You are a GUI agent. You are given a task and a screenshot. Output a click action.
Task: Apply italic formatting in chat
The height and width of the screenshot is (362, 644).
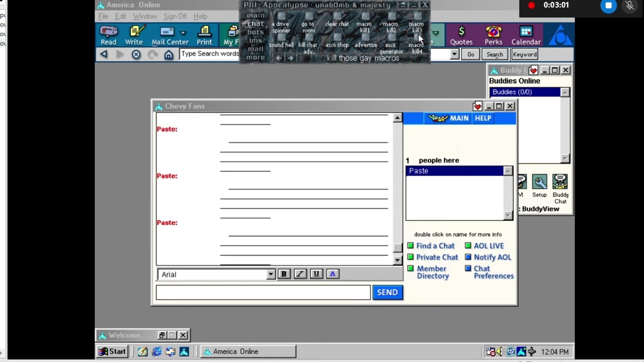[300, 274]
